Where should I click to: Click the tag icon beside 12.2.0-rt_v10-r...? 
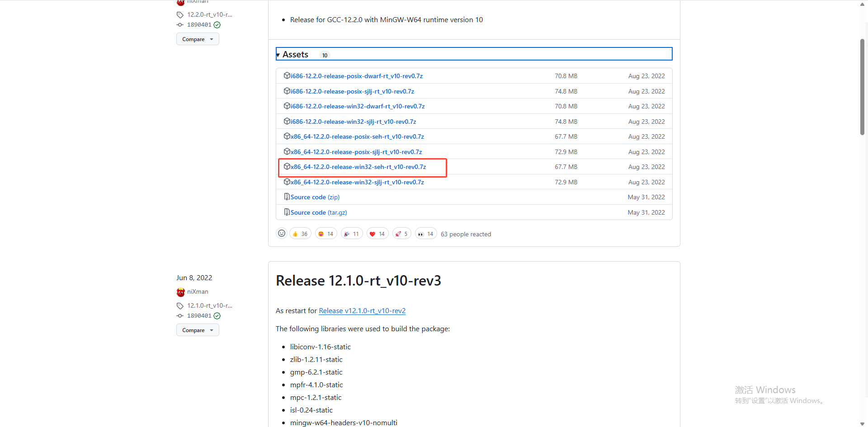(x=180, y=14)
